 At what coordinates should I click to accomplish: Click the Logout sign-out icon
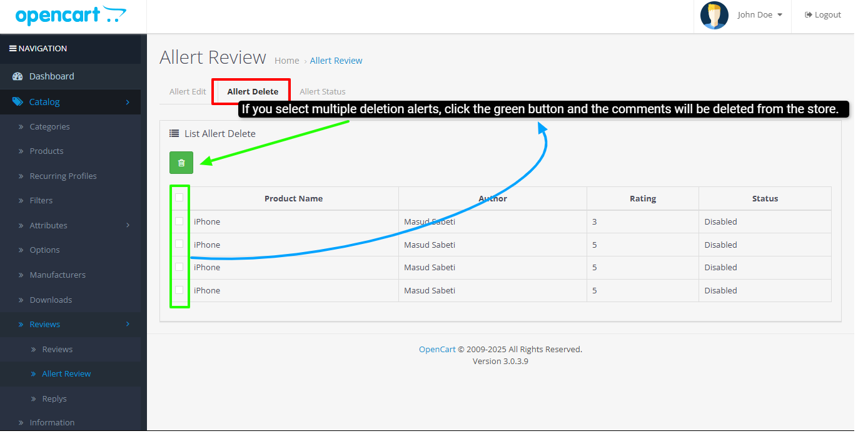[808, 15]
